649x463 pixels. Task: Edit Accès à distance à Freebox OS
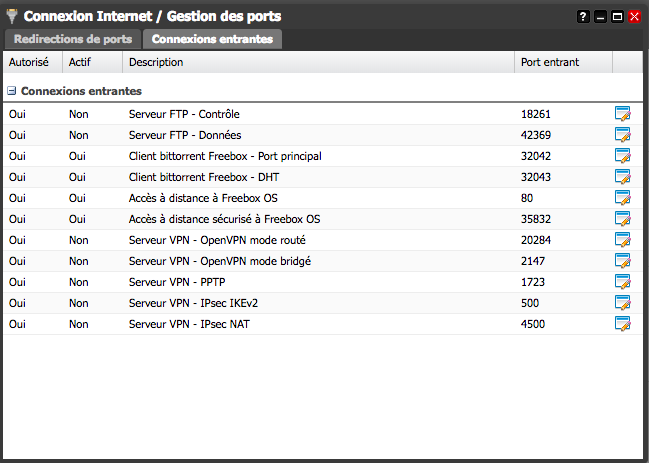(x=623, y=198)
